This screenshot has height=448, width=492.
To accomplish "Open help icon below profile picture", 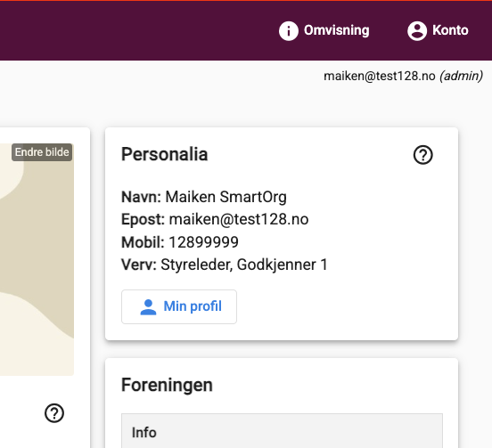I will [x=54, y=413].
